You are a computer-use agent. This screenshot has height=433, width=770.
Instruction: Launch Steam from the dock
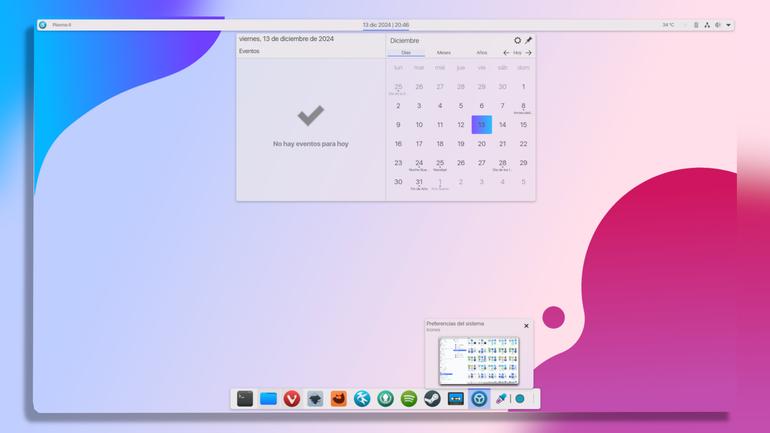pos(432,399)
